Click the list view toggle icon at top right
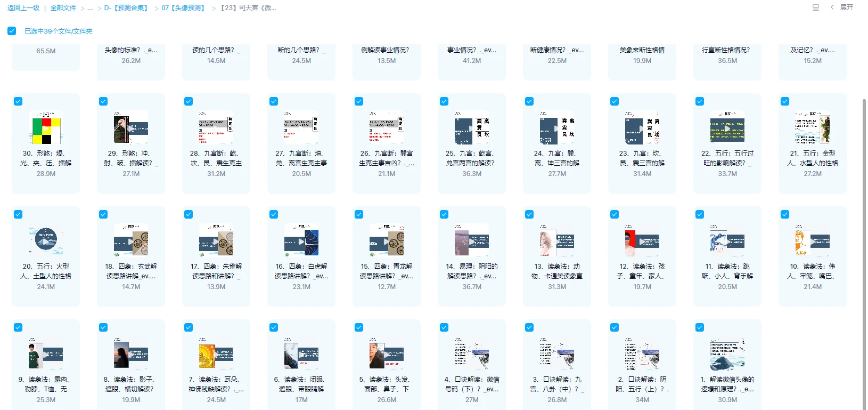Screen dimensions: 868x410 pyautogui.click(x=815, y=7)
